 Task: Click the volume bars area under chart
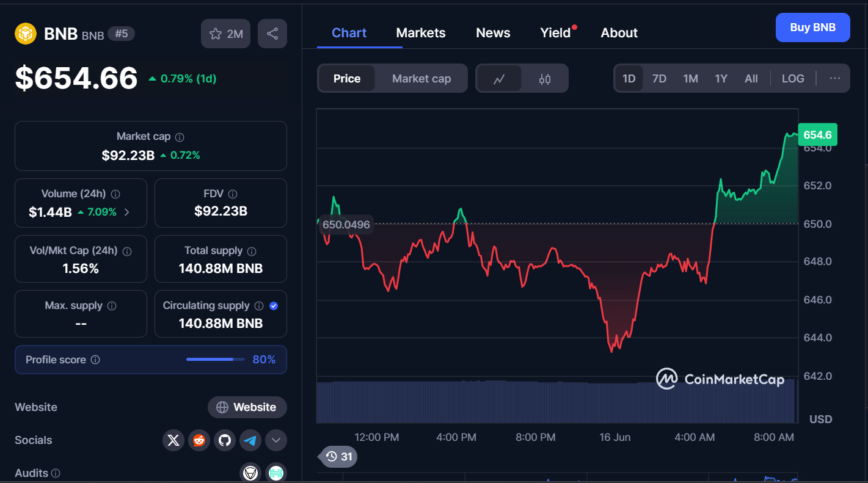(557, 401)
